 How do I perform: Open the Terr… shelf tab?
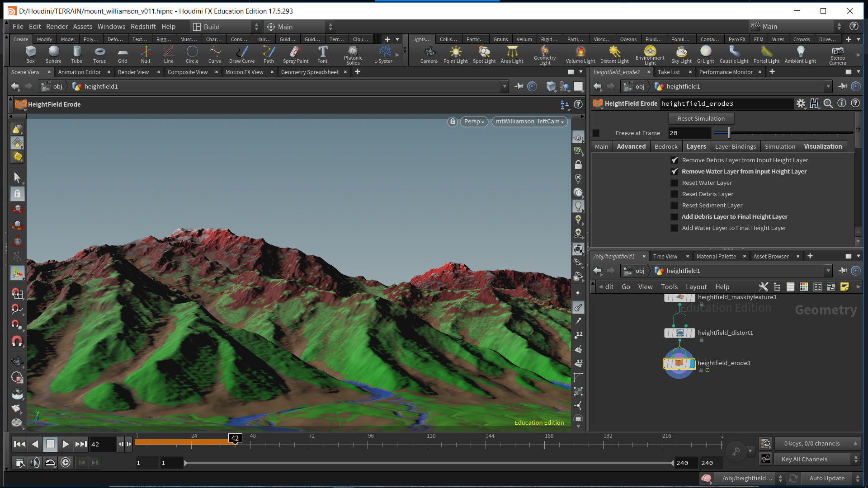(336, 39)
